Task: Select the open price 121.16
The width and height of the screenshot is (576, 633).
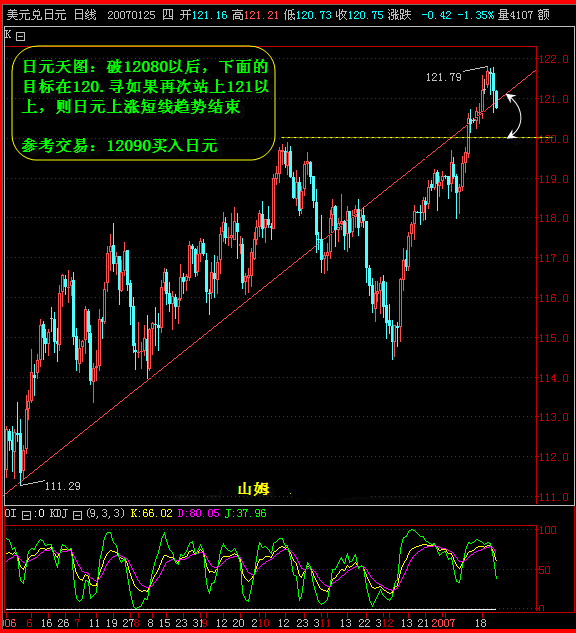Action: pyautogui.click(x=209, y=15)
